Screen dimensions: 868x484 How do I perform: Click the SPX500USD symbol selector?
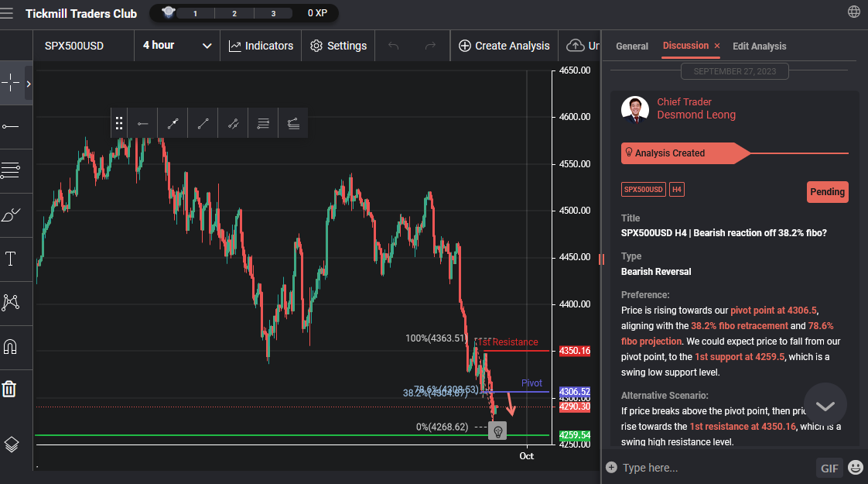point(74,46)
